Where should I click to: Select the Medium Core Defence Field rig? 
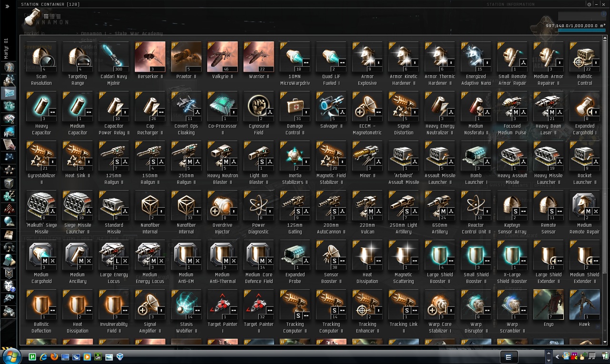point(259,255)
